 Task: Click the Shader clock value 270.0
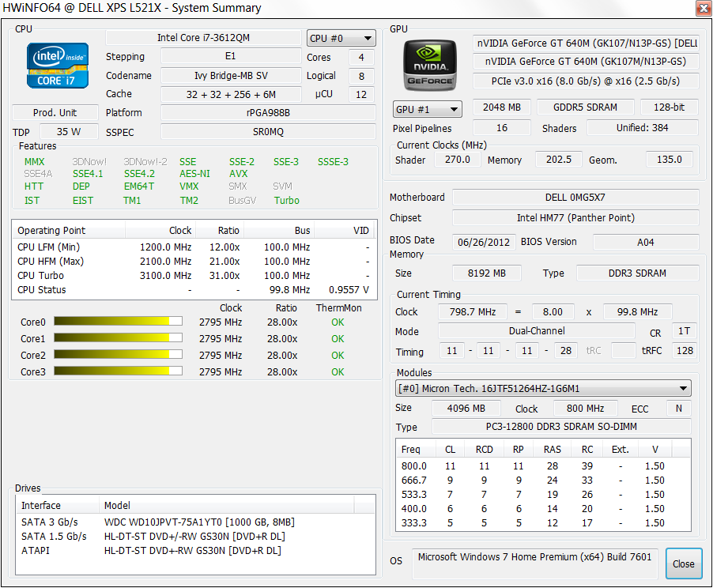pos(458,159)
